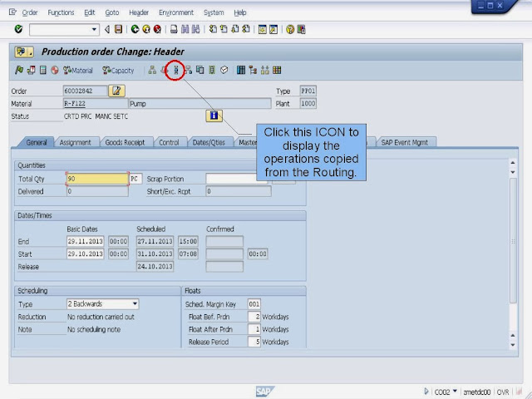Click the Release order flag icon
The width and height of the screenshot is (532, 399).
19,70
